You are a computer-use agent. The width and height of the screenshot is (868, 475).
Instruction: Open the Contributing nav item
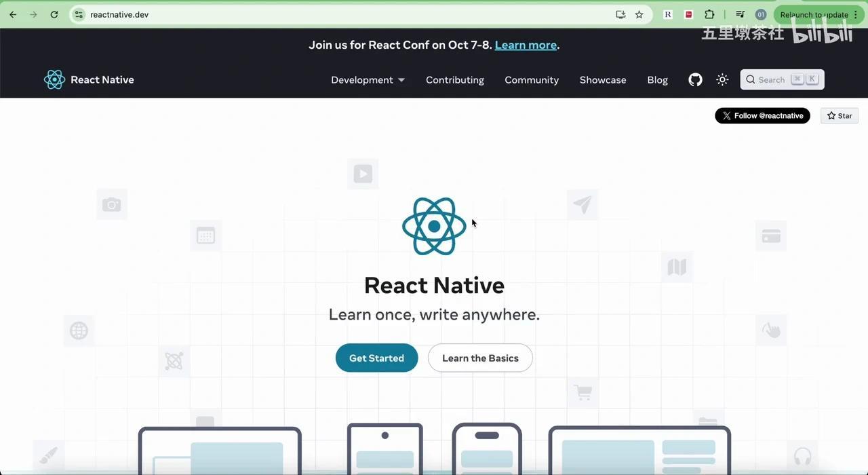pos(455,79)
